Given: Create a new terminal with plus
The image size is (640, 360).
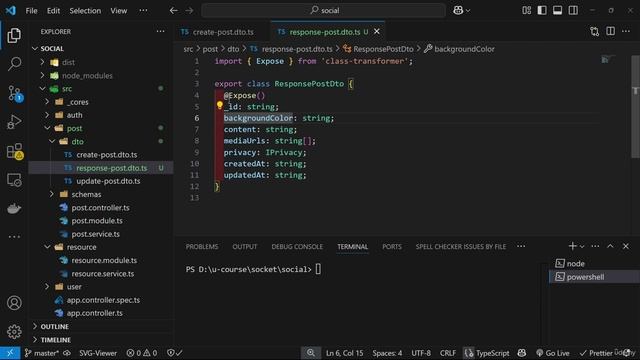Looking at the screenshot, I should [x=572, y=246].
